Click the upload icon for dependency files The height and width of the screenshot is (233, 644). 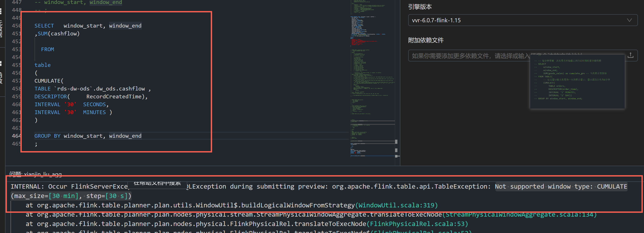click(630, 55)
